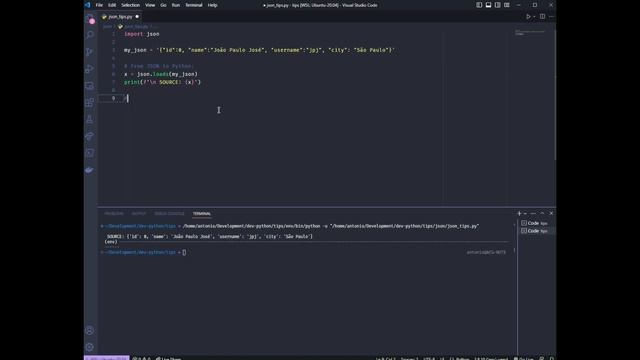Close the terminal panel
The width and height of the screenshot is (640, 360).
[x=551, y=213]
